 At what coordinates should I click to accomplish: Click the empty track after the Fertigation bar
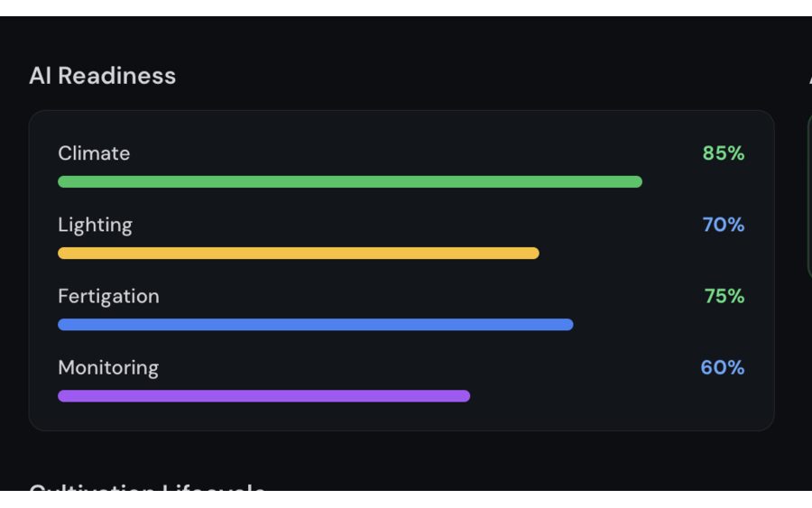coord(659,325)
